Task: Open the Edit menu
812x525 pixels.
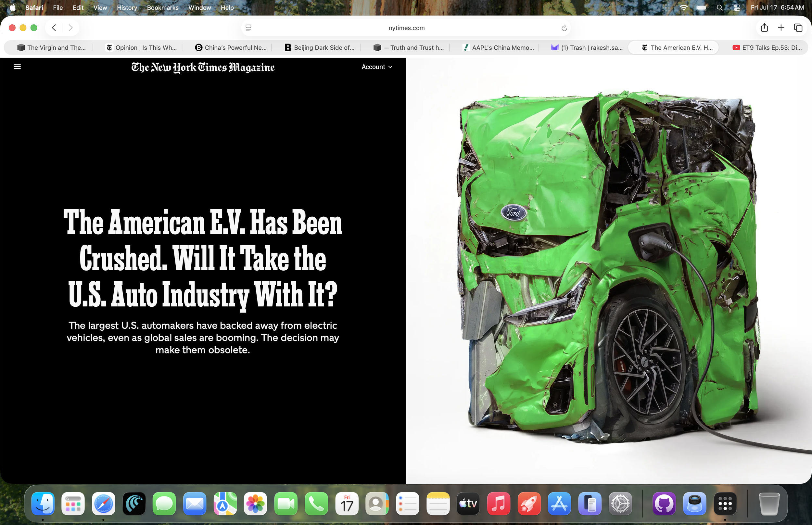Action: [78, 7]
